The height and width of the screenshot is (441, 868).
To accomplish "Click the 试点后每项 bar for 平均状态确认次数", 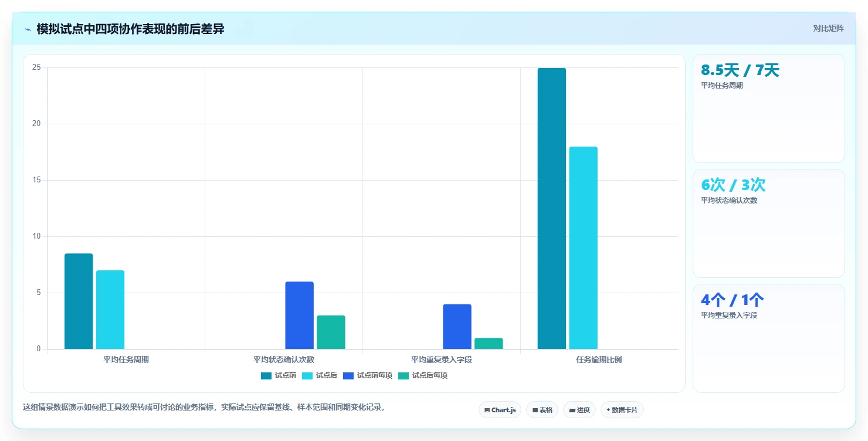I will [331, 332].
